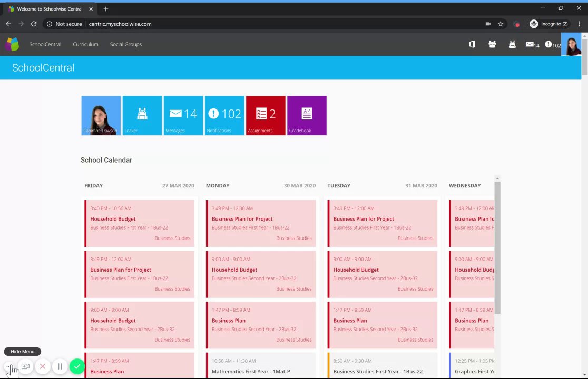Reload the page
This screenshot has height=379, width=588.
point(34,24)
